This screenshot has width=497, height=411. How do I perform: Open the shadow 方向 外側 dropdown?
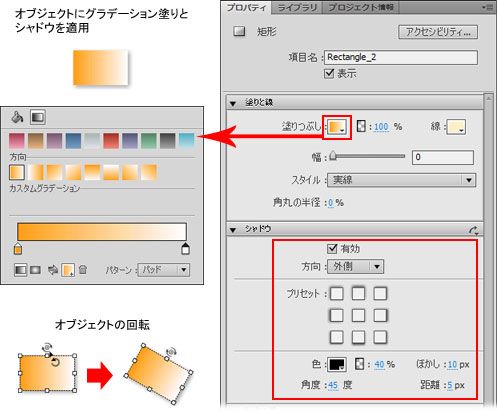pyautogui.click(x=355, y=266)
